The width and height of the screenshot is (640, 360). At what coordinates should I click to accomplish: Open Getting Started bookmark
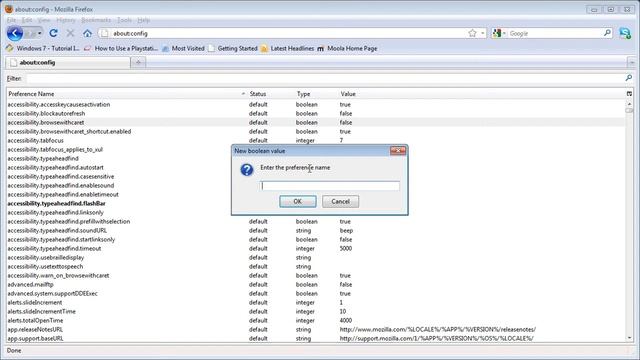click(x=233, y=49)
